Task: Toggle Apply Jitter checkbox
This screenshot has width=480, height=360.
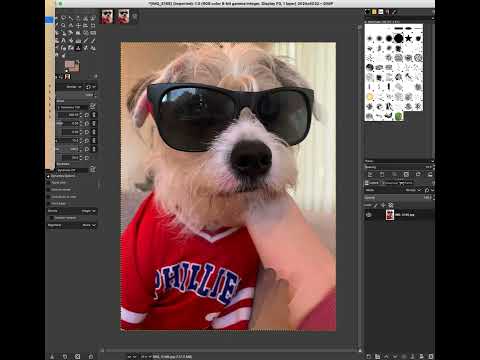Action: [49, 183]
